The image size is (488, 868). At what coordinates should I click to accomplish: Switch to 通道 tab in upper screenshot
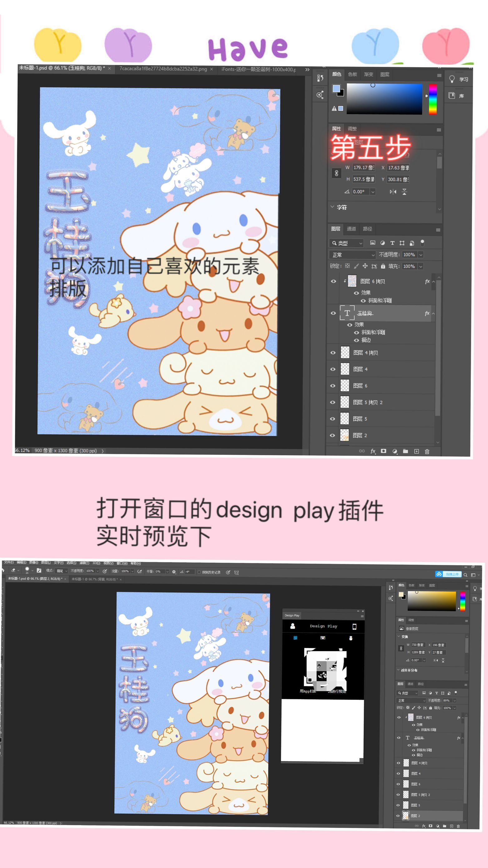[352, 229]
